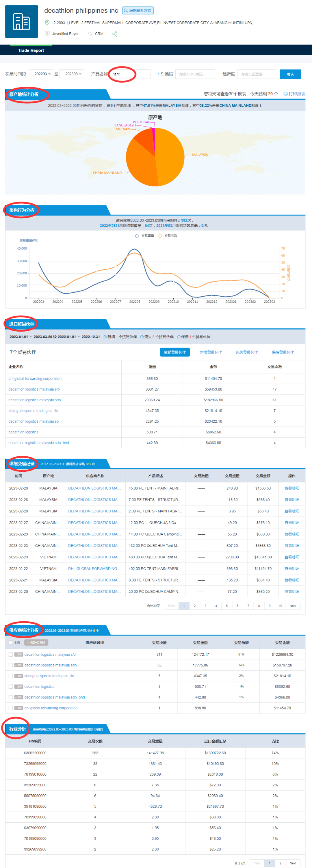The height and width of the screenshot is (868, 312).
Task: Click the product name field containing tent
Action: 130,74
